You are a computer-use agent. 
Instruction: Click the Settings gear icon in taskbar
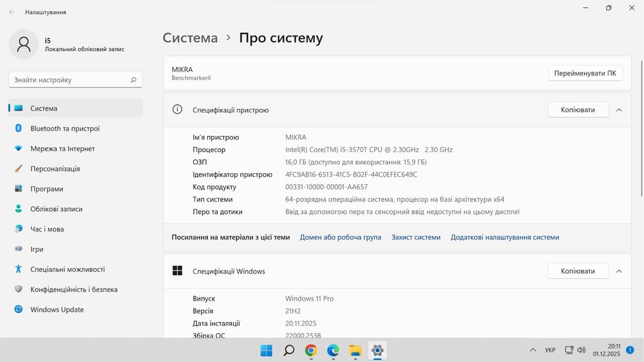tap(377, 350)
